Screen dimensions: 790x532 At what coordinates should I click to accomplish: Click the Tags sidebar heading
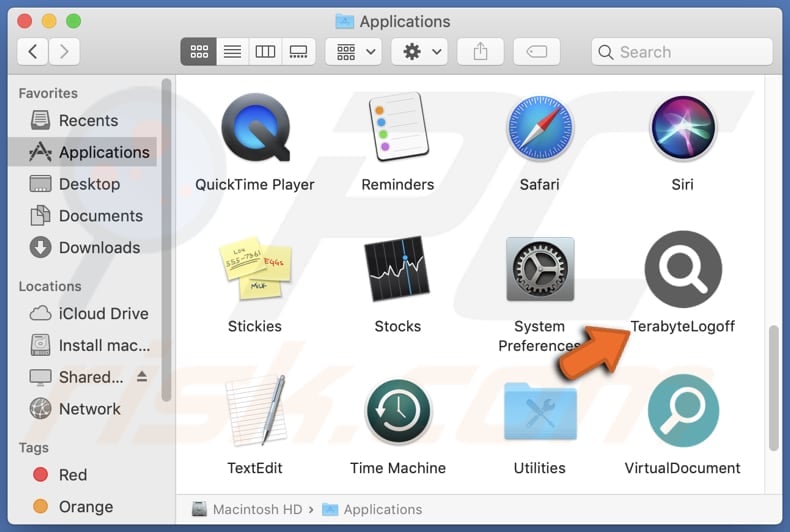[x=34, y=447]
